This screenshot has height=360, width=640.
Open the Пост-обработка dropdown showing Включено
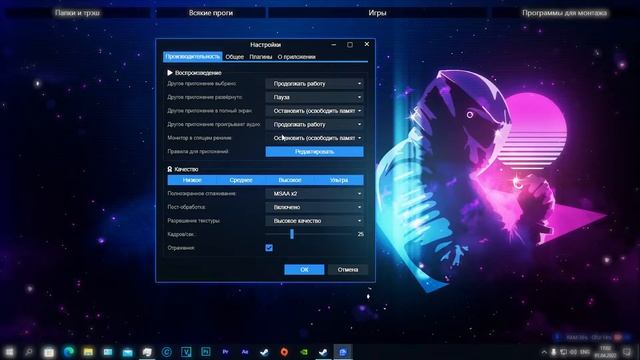314,207
